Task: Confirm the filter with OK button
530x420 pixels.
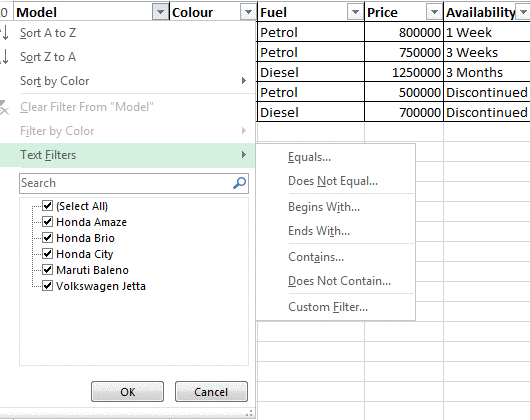Action: (x=127, y=392)
